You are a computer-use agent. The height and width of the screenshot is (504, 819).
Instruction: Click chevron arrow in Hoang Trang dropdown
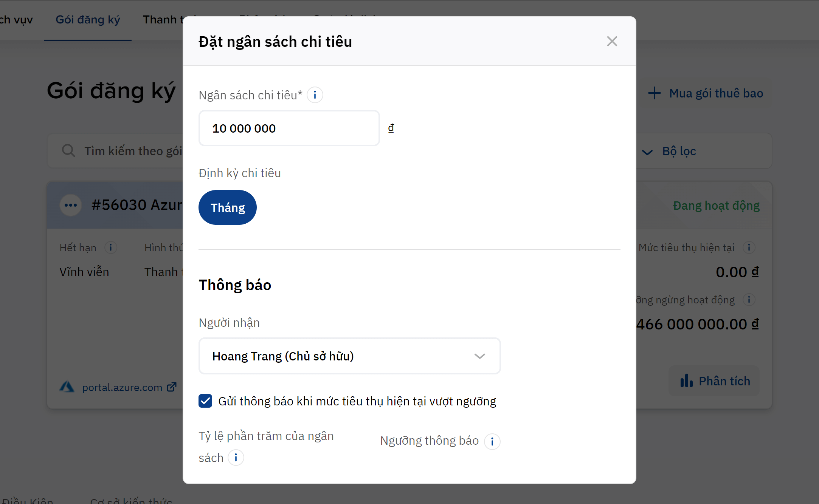(479, 356)
